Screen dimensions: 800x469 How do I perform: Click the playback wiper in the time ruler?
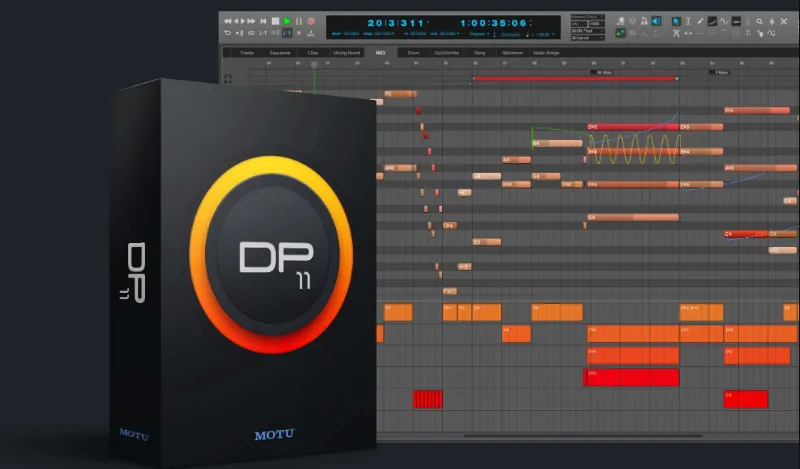(x=314, y=65)
